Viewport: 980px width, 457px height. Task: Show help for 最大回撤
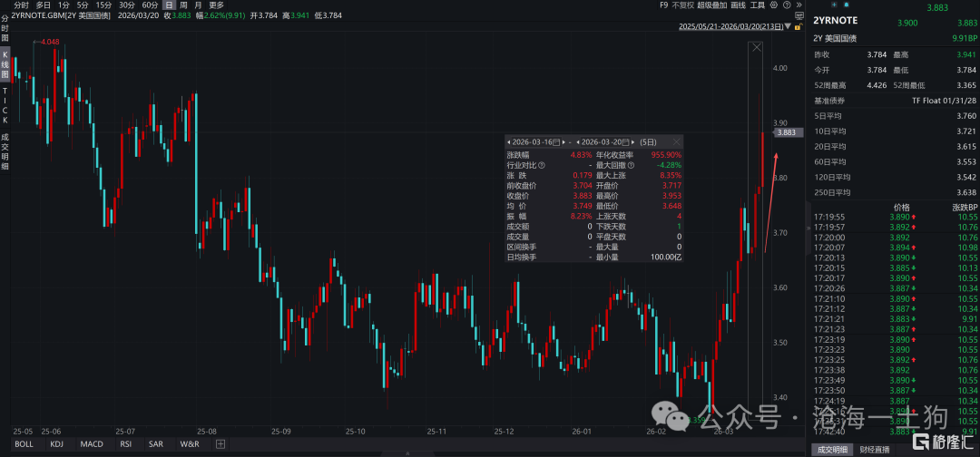coord(631,165)
